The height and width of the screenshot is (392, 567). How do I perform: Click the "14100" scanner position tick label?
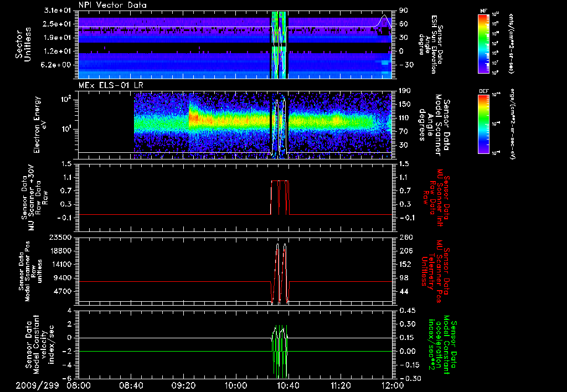pos(60,264)
